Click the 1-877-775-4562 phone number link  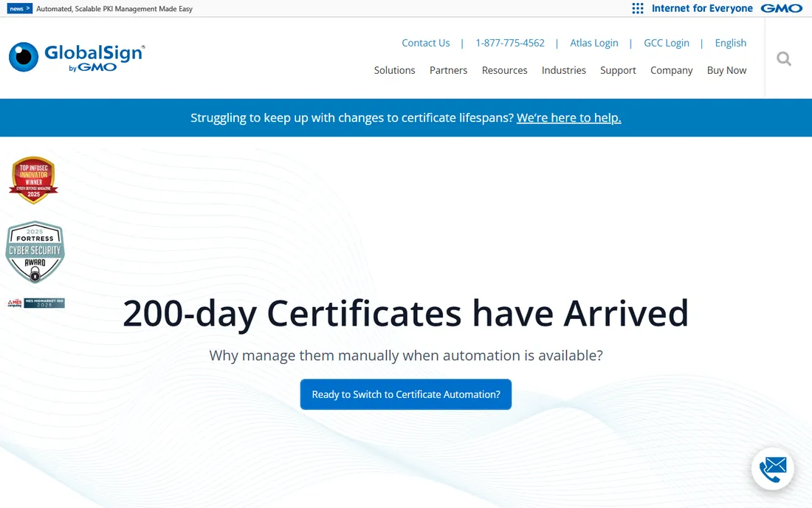[x=510, y=43]
